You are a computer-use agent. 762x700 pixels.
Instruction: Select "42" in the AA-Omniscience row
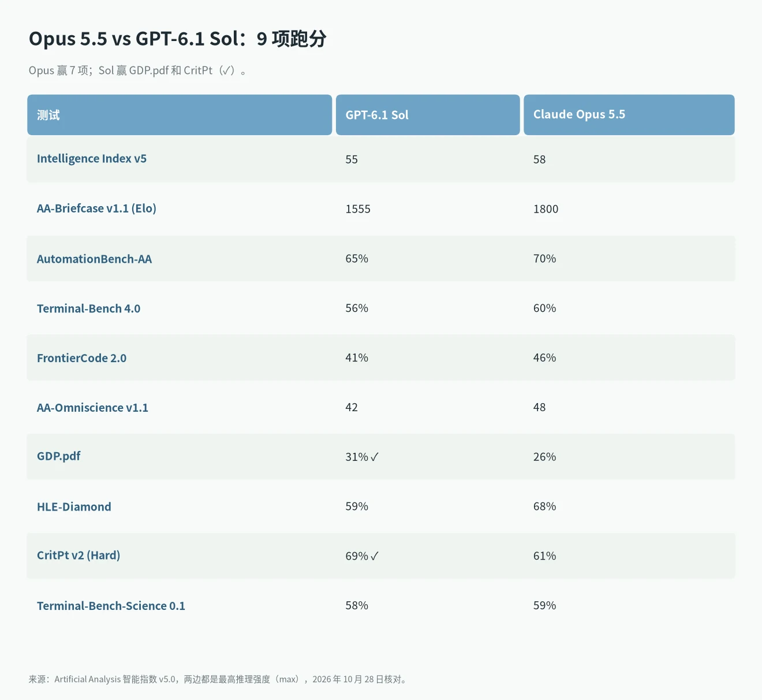(x=352, y=408)
